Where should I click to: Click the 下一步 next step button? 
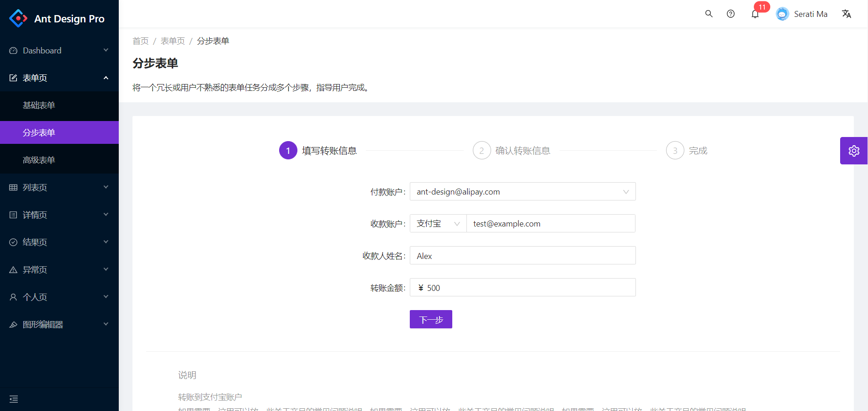coord(431,319)
